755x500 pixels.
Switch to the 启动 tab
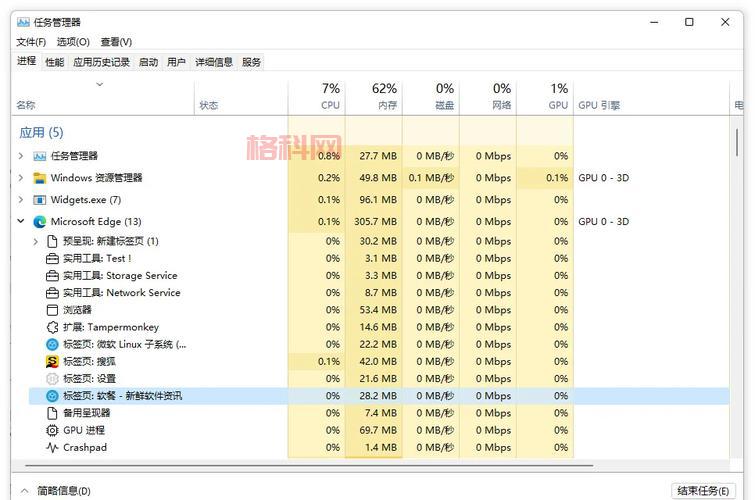pos(148,62)
